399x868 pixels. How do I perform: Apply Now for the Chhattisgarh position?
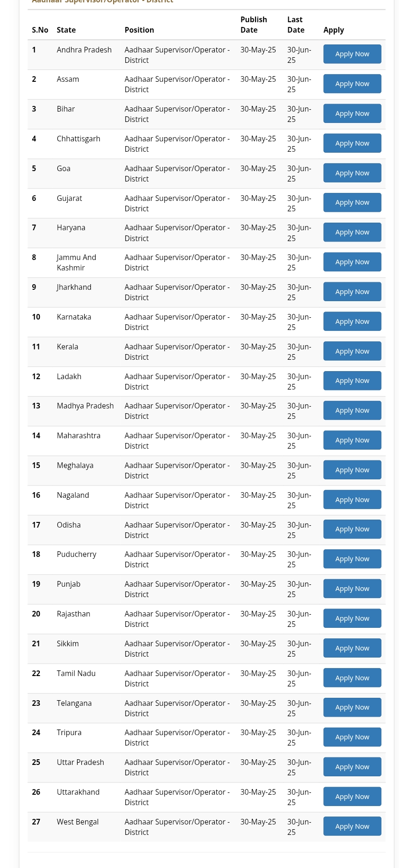[x=352, y=143]
